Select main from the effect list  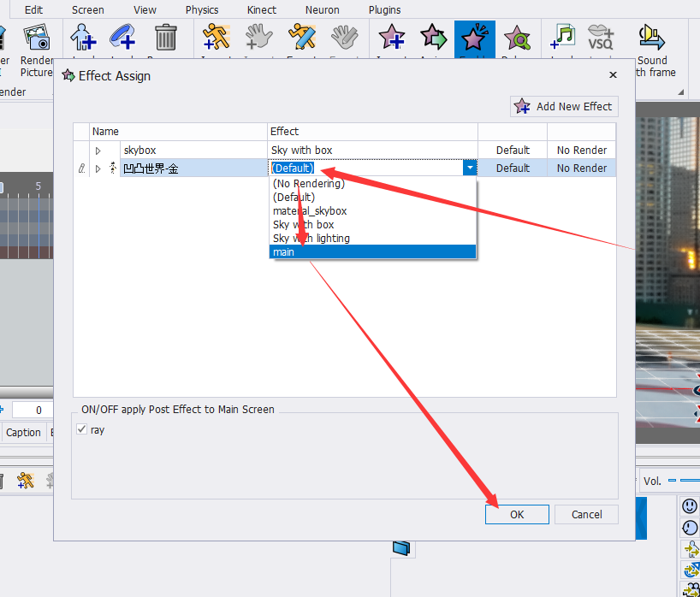372,252
